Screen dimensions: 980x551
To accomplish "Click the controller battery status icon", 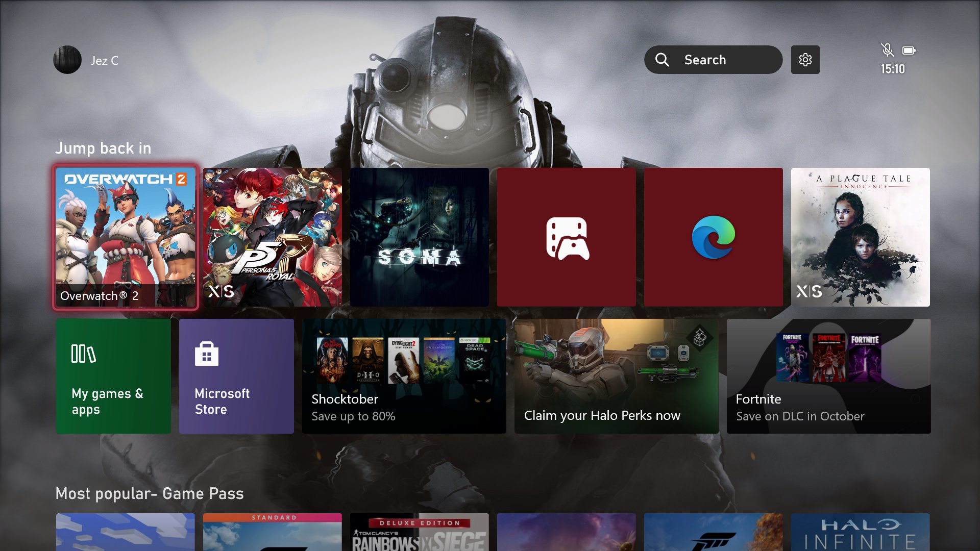I will tap(909, 50).
